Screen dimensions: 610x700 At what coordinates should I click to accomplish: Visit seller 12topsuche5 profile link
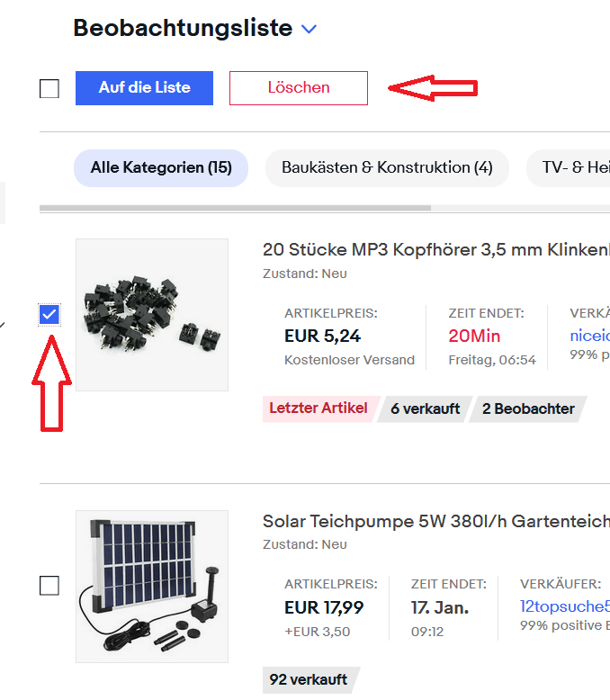565,607
